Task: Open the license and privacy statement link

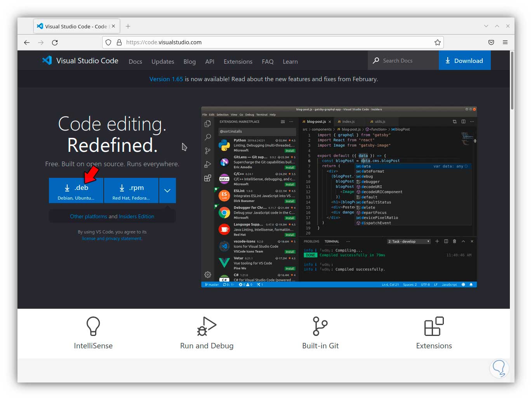Action: (x=112, y=238)
